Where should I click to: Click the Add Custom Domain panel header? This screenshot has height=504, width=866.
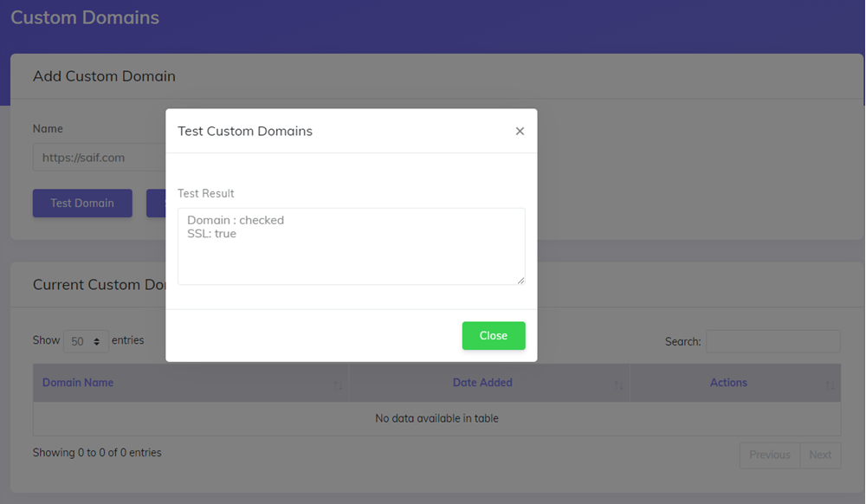pyautogui.click(x=104, y=76)
